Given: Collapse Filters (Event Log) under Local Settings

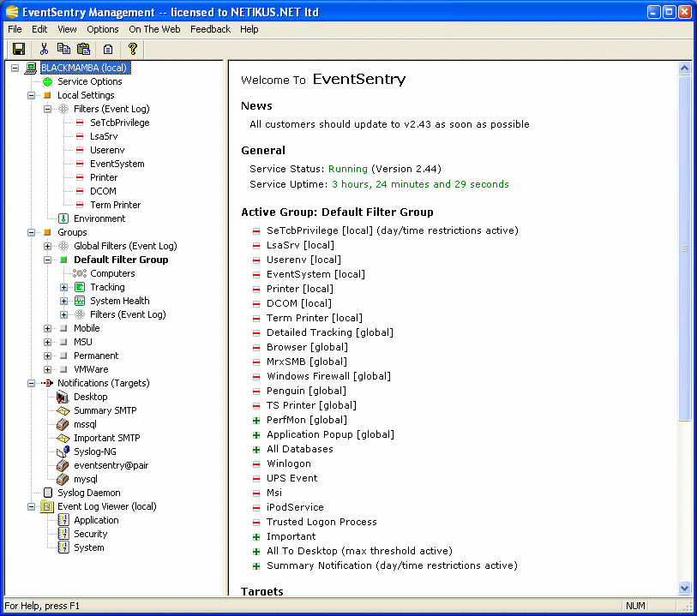Looking at the screenshot, I should [47, 110].
